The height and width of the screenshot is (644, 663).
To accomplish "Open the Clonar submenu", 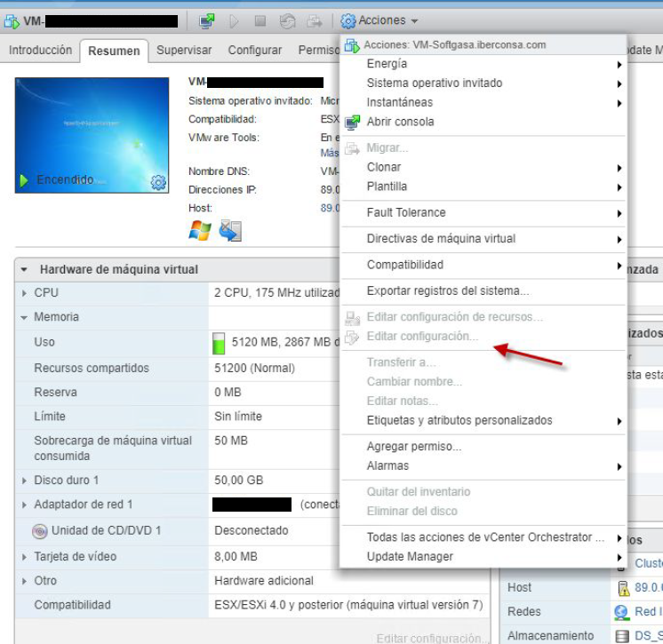I will pos(483,167).
